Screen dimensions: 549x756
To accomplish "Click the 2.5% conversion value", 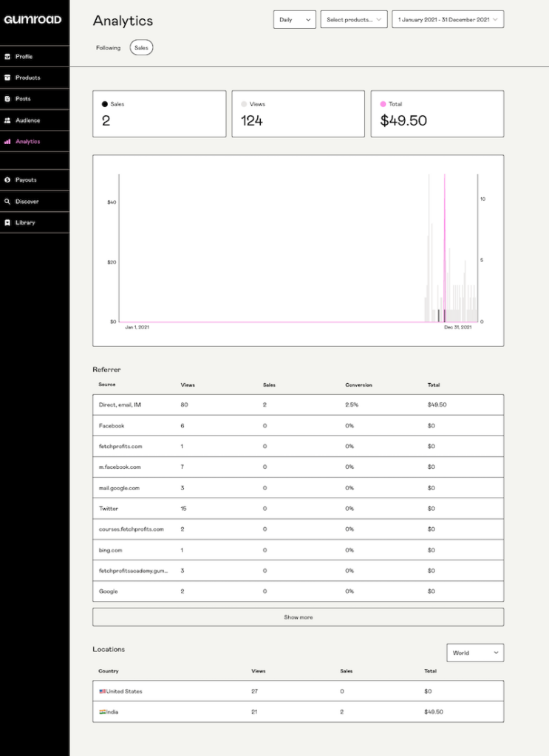I will [x=352, y=405].
